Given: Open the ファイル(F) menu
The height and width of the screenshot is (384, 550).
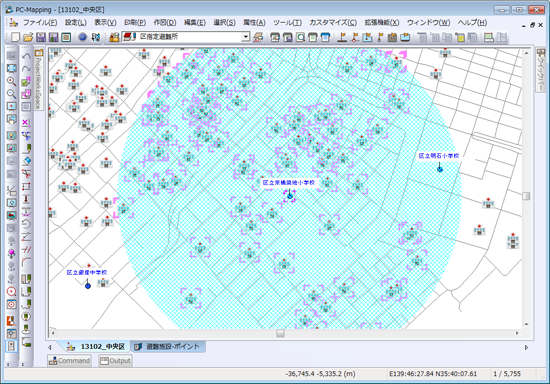Looking at the screenshot, I should (40, 23).
